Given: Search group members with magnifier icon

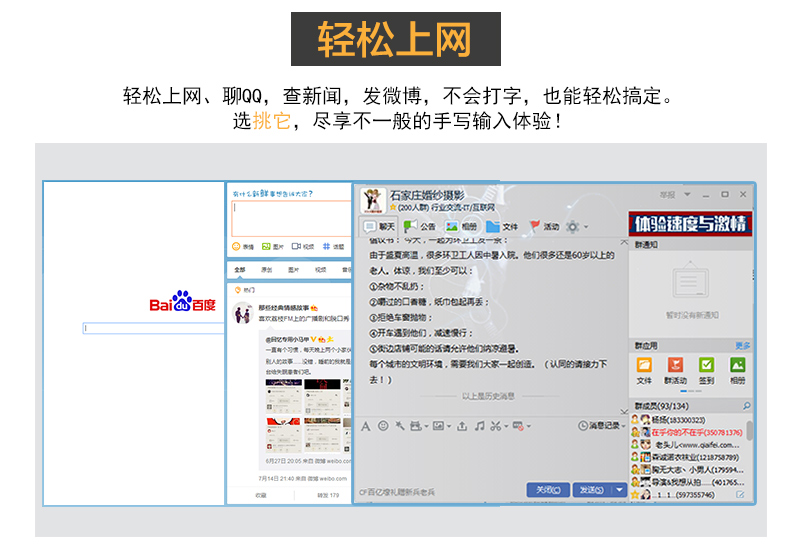Looking at the screenshot, I should (745, 406).
